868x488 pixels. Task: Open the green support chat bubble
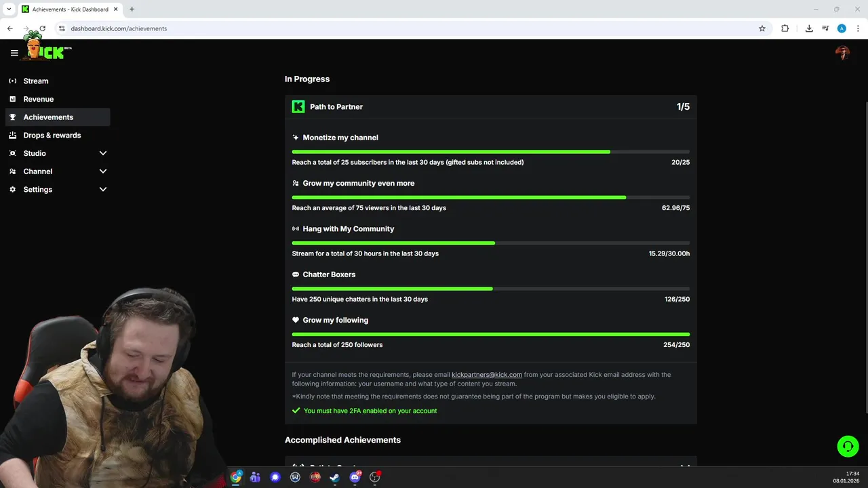tap(848, 446)
